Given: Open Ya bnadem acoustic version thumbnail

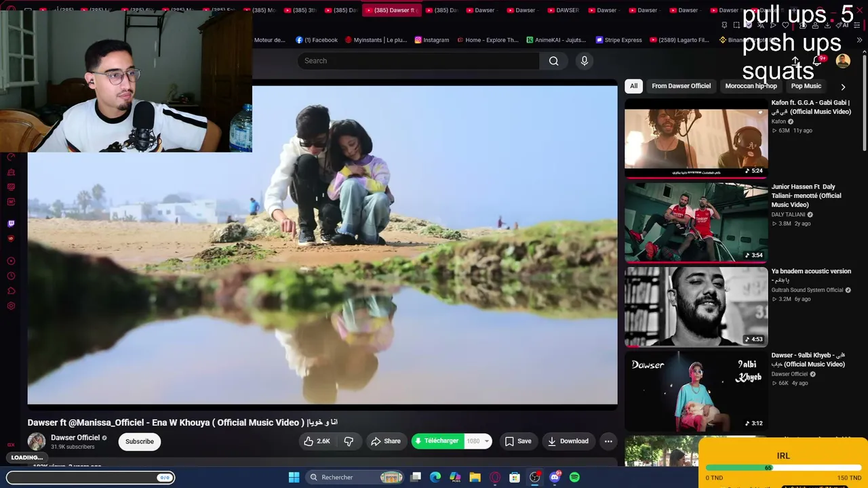Looking at the screenshot, I should pyautogui.click(x=696, y=306).
